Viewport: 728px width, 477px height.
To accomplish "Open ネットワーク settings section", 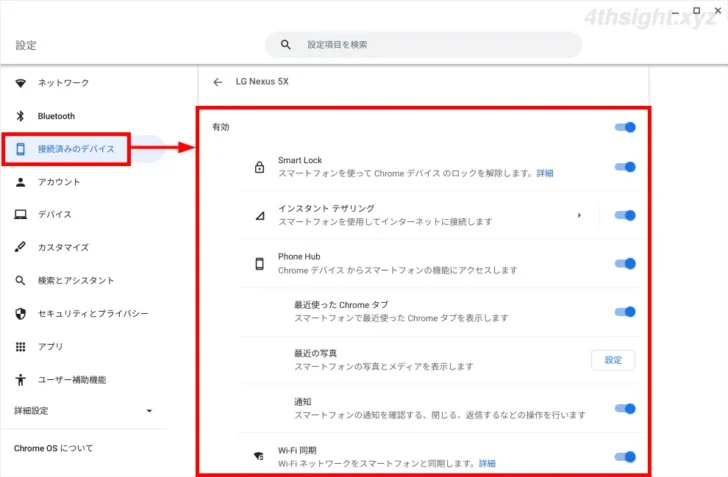I will click(63, 83).
